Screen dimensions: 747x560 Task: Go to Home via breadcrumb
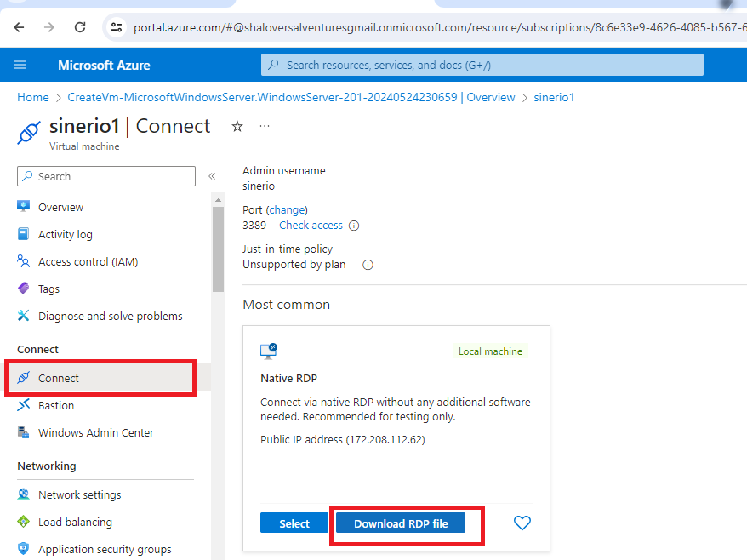[33, 97]
